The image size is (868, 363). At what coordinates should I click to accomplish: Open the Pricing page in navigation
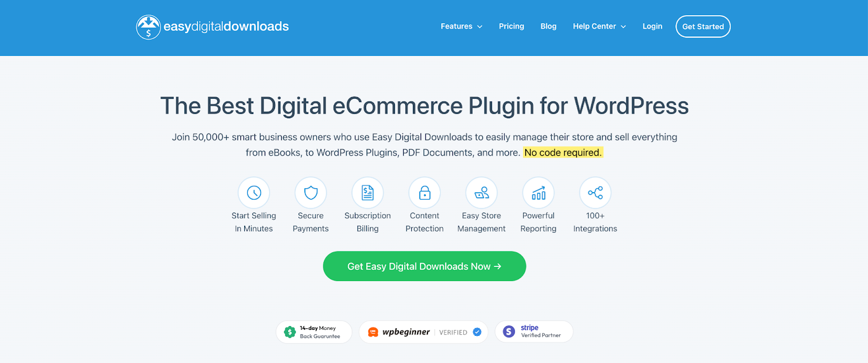[x=512, y=26]
